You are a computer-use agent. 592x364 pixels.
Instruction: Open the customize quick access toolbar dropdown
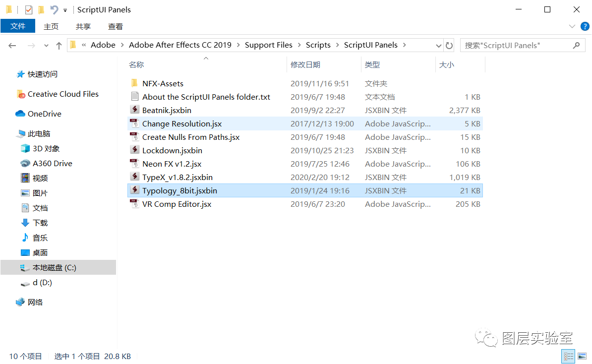pos(65,10)
